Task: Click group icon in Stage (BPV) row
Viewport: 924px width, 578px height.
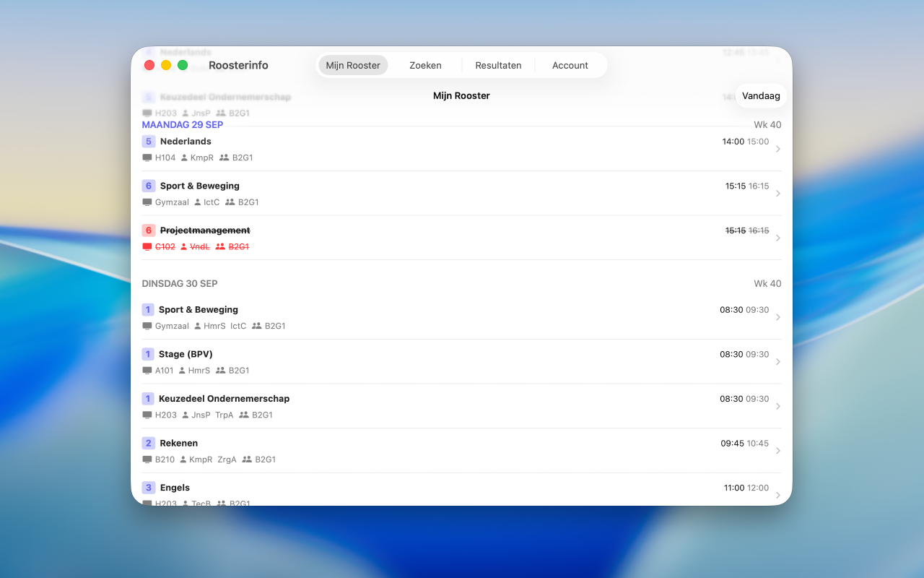Action: pyautogui.click(x=220, y=371)
